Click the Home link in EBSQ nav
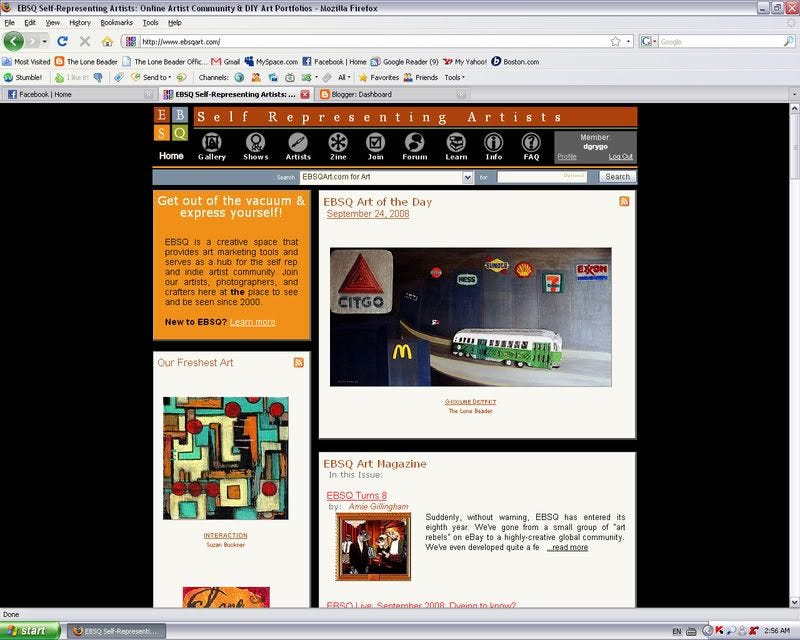 pyautogui.click(x=171, y=156)
